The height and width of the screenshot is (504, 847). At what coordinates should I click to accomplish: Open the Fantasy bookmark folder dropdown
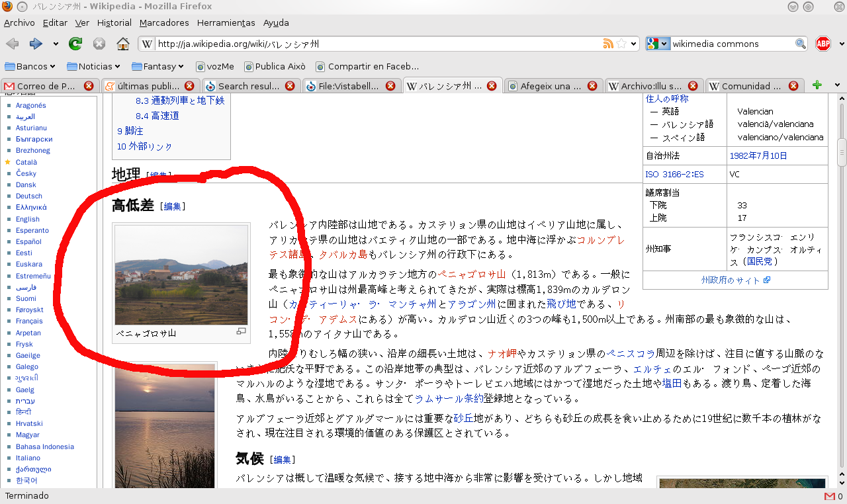point(157,66)
